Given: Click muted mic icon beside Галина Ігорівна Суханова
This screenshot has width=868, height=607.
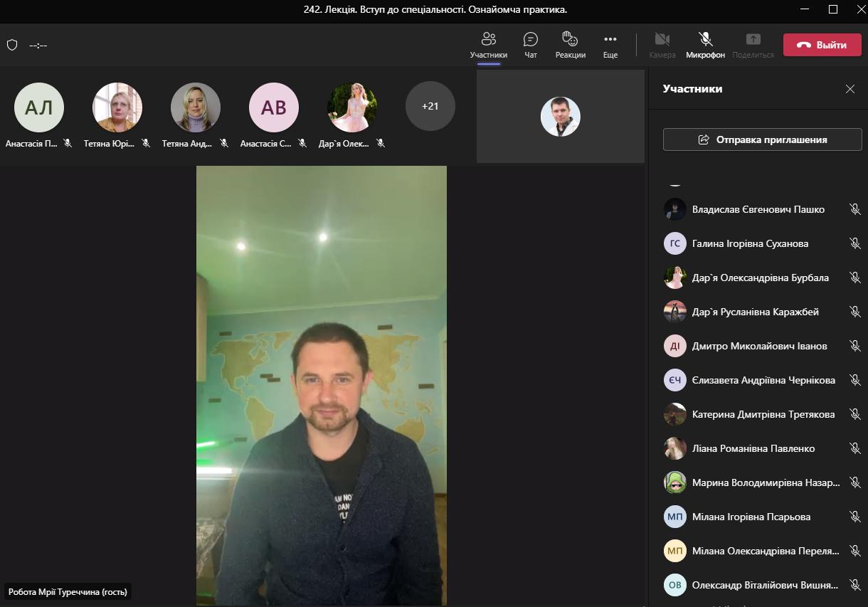Looking at the screenshot, I should click(x=854, y=243).
